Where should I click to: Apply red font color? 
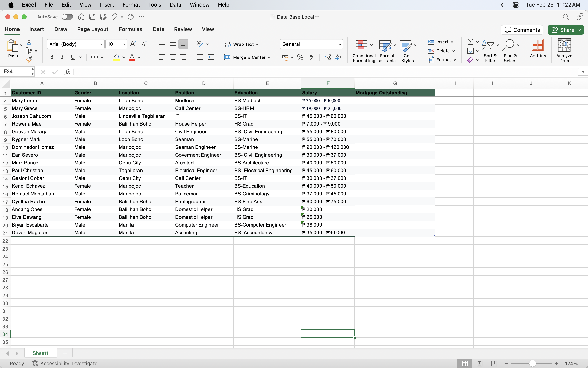[x=132, y=57]
